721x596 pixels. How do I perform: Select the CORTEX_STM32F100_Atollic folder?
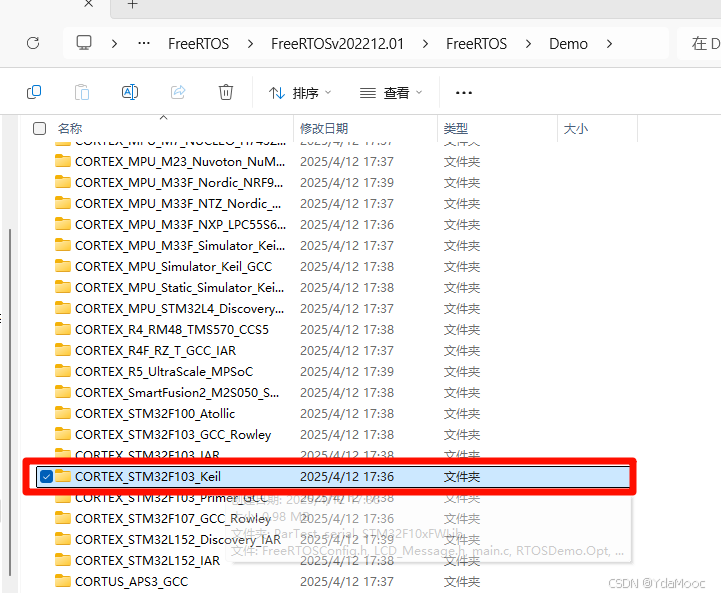point(155,413)
